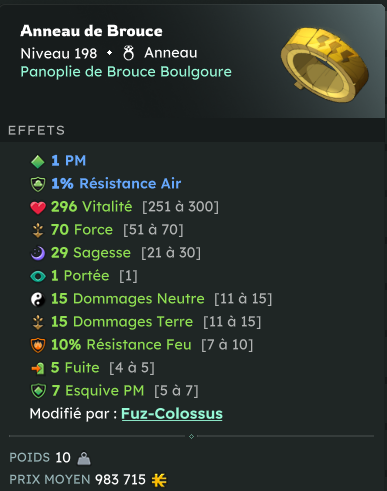This screenshot has height=491, width=387.
Task: Click the weight icon next to Poids
Action: pos(84,458)
